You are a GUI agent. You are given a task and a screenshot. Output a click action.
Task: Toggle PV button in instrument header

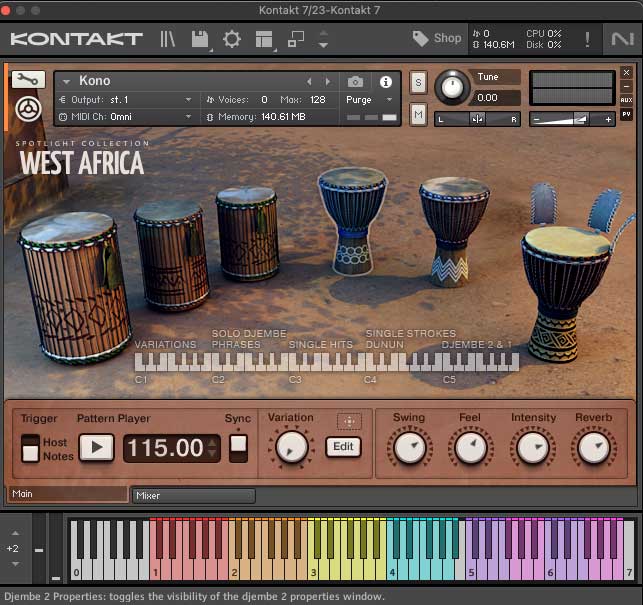click(626, 114)
